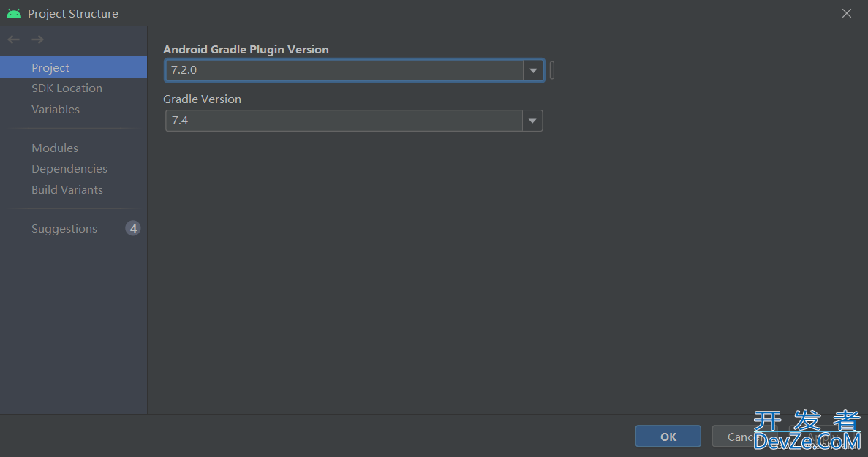Go forward with the right arrow
Screen dimensions: 868x457
37,39
